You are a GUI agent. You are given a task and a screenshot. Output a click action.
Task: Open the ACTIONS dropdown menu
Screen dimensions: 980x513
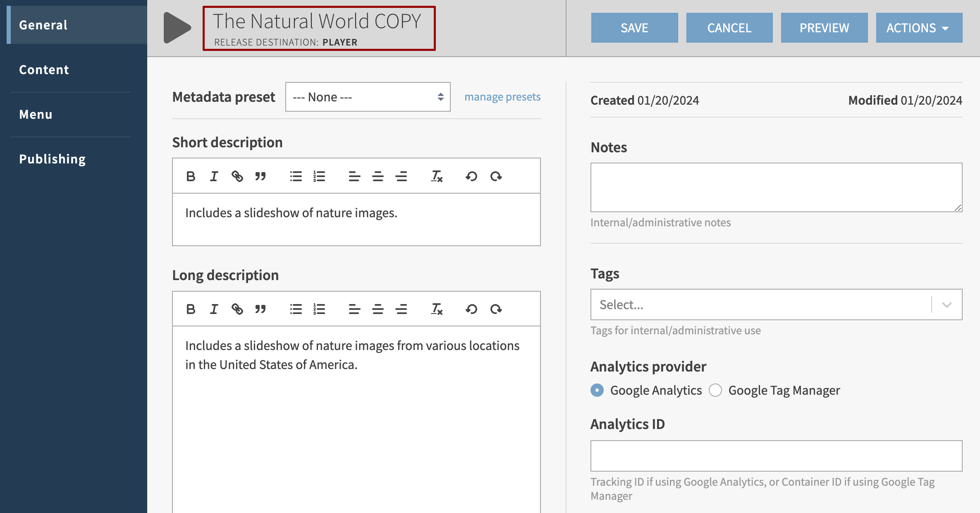[919, 28]
